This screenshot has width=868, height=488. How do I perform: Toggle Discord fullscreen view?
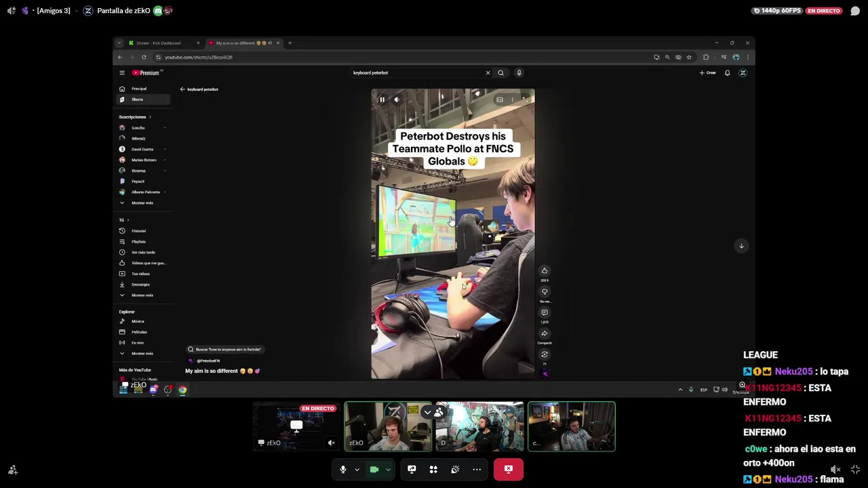pyautogui.click(x=855, y=469)
